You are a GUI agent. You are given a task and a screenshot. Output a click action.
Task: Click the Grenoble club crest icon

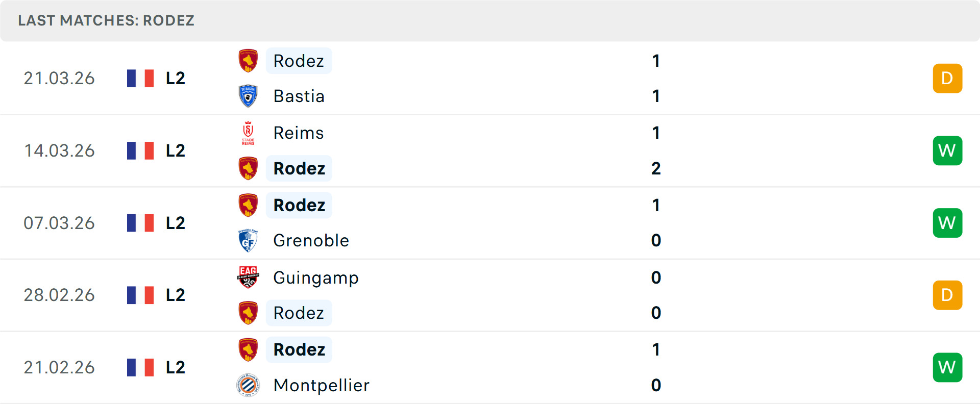click(248, 241)
